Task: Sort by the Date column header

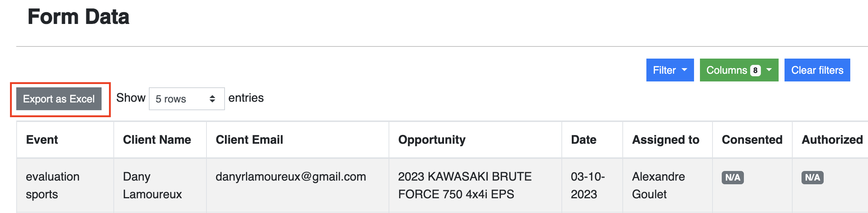Action: 584,140
